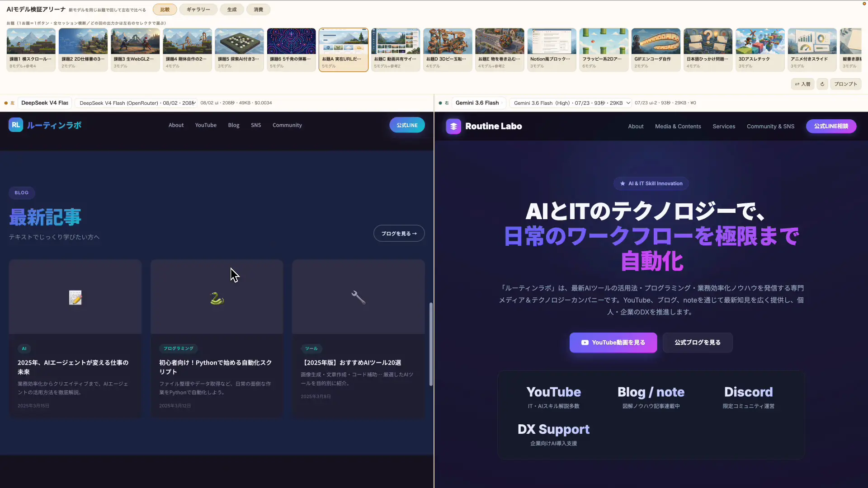Select the Notion風ブロック thumbnail

(x=552, y=50)
